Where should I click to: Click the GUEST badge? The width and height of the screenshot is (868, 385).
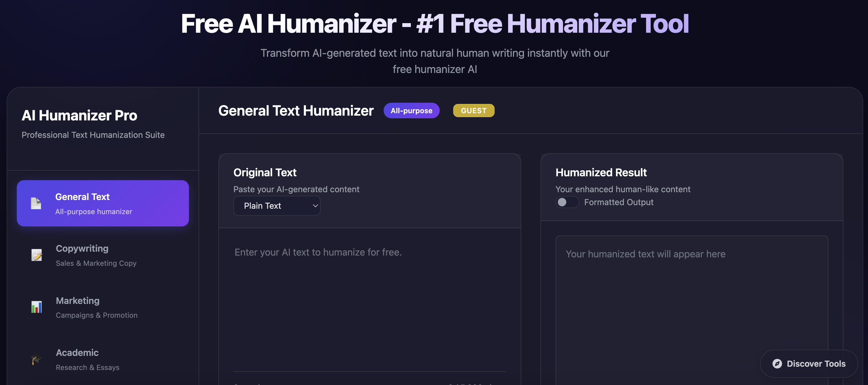[473, 110]
